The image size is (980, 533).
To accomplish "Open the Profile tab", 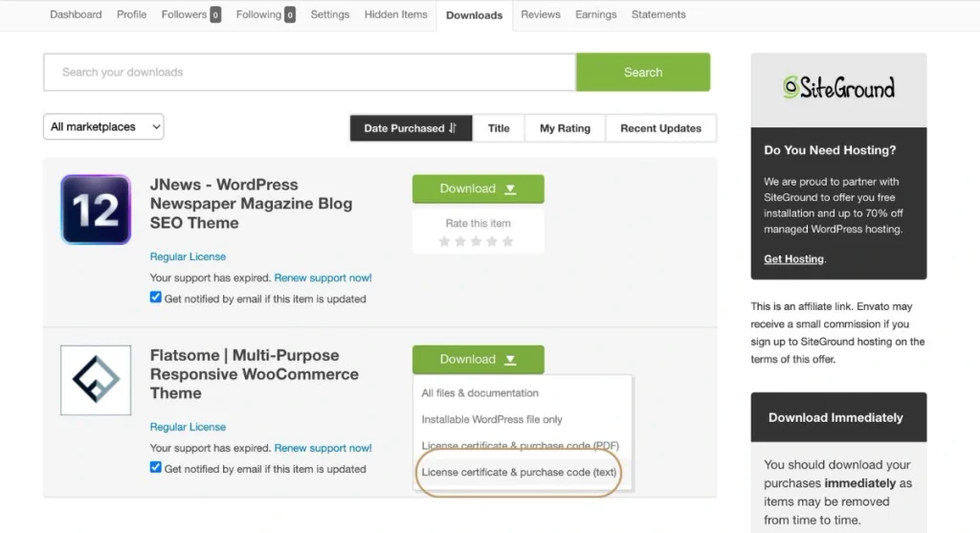I will pos(131,14).
